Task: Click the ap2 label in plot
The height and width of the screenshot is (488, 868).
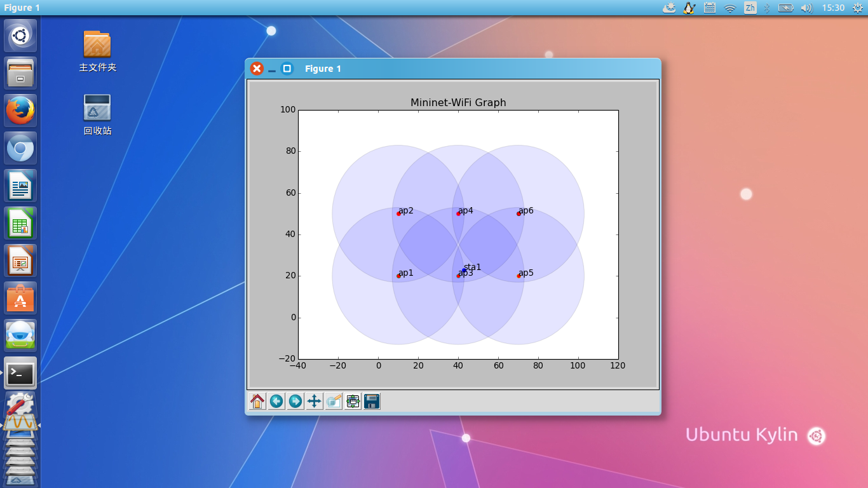Action: (x=405, y=211)
